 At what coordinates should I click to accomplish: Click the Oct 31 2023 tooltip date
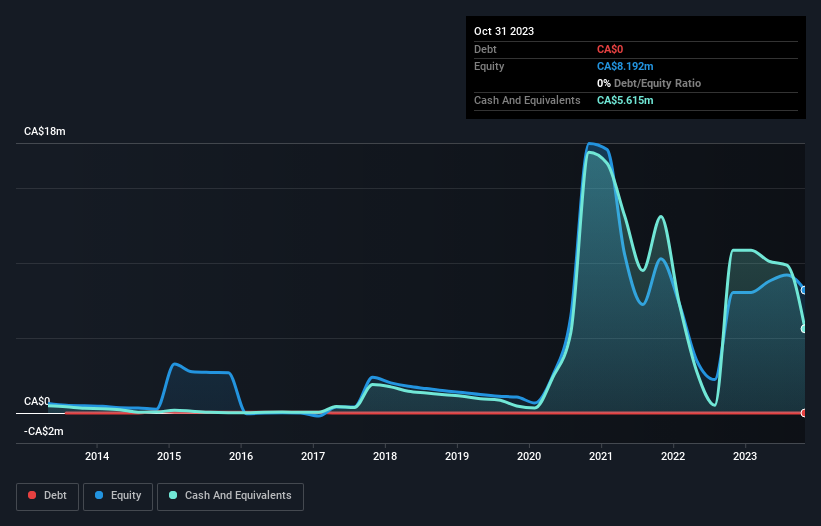tap(504, 31)
